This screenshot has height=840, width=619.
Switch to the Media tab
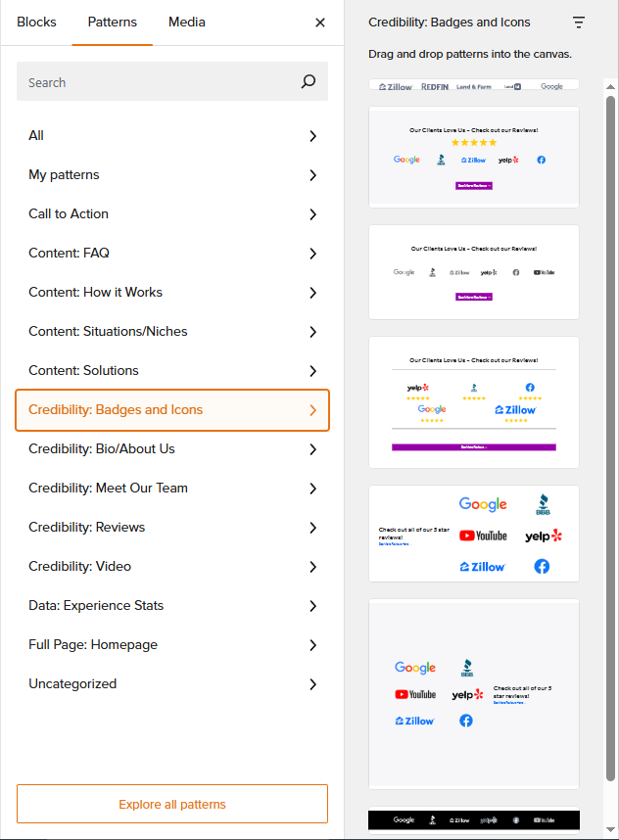click(186, 22)
